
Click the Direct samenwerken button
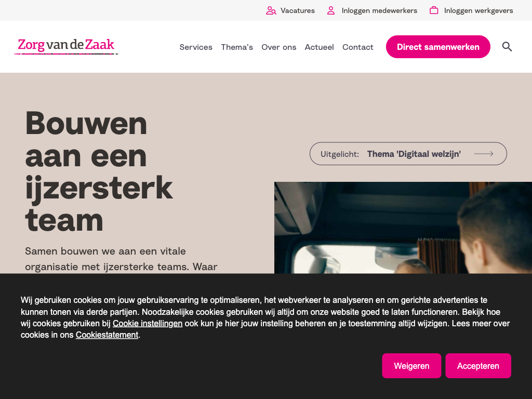pyautogui.click(x=438, y=47)
